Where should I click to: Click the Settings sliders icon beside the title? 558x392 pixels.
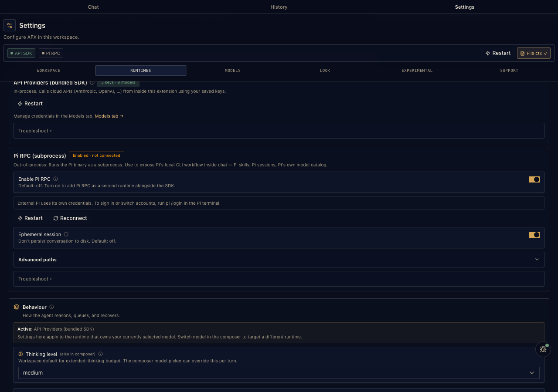pos(10,25)
